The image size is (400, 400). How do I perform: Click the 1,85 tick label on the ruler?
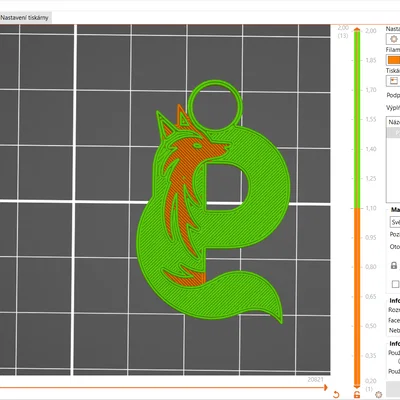click(x=371, y=60)
